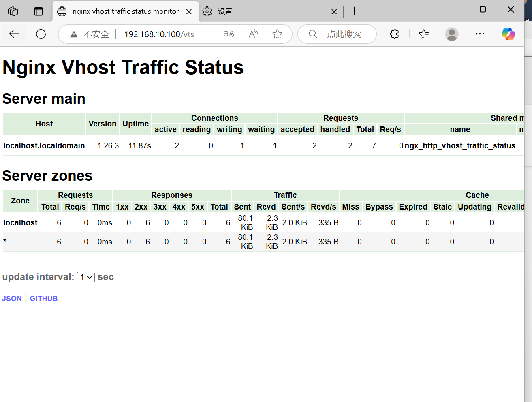532x402 pixels.
Task: Go back with the back arrow
Action: tap(14, 34)
